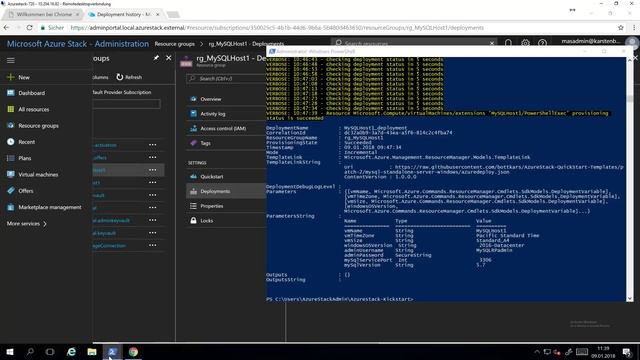Click the filter field in resource groups blade
This screenshot has width=640, height=360.
tap(126, 104)
